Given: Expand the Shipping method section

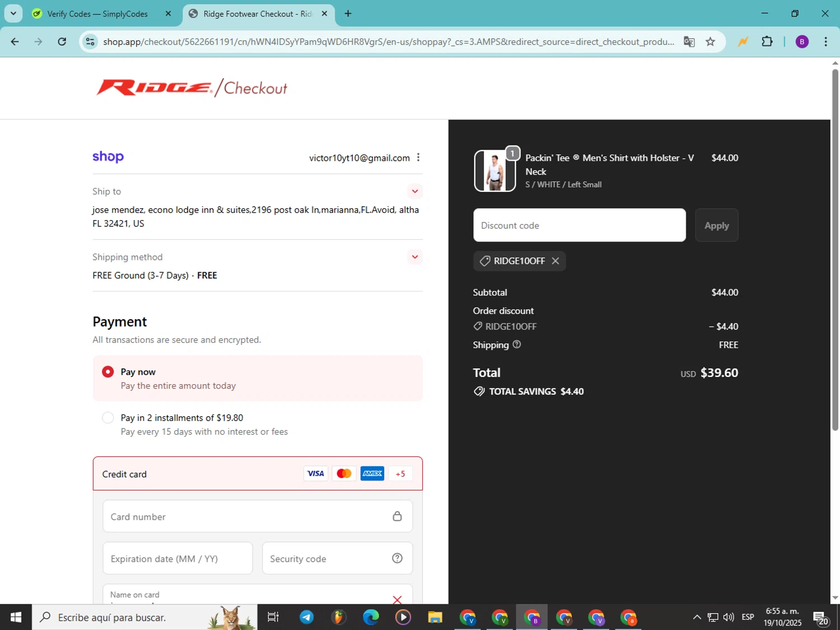Looking at the screenshot, I should point(415,257).
